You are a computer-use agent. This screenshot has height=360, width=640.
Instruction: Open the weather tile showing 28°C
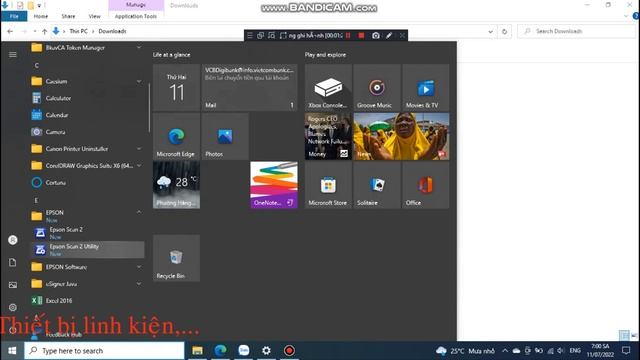tap(176, 185)
